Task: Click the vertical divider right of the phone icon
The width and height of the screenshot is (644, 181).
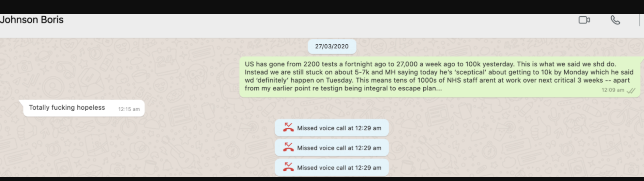Action: pyautogui.click(x=639, y=20)
